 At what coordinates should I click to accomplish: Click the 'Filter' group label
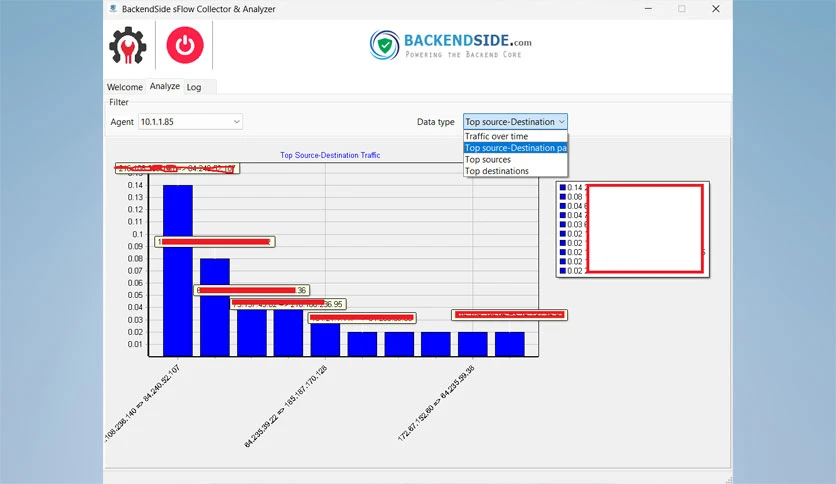[x=119, y=102]
